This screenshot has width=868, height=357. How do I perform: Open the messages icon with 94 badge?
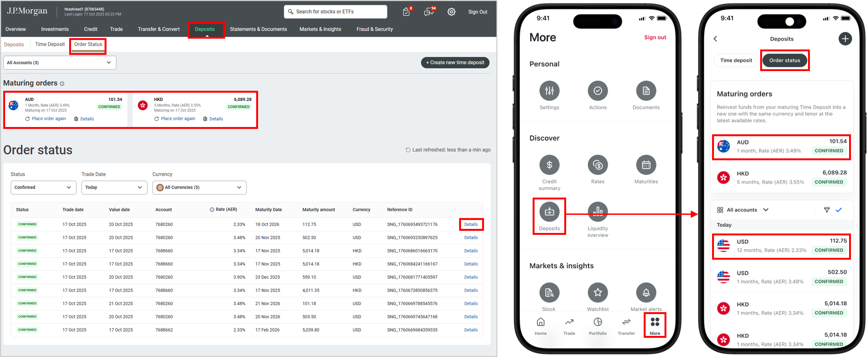pyautogui.click(x=429, y=12)
